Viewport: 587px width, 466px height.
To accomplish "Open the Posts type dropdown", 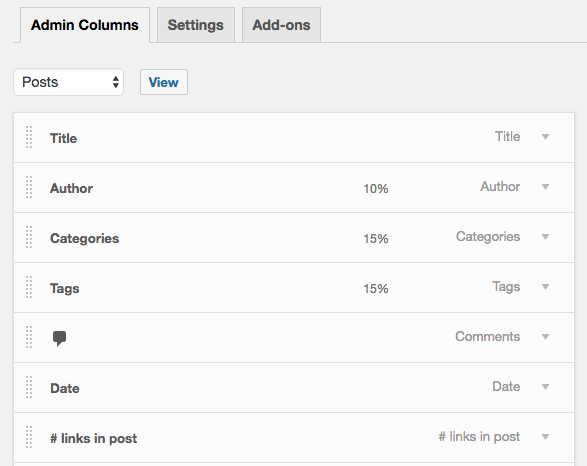I will [69, 82].
